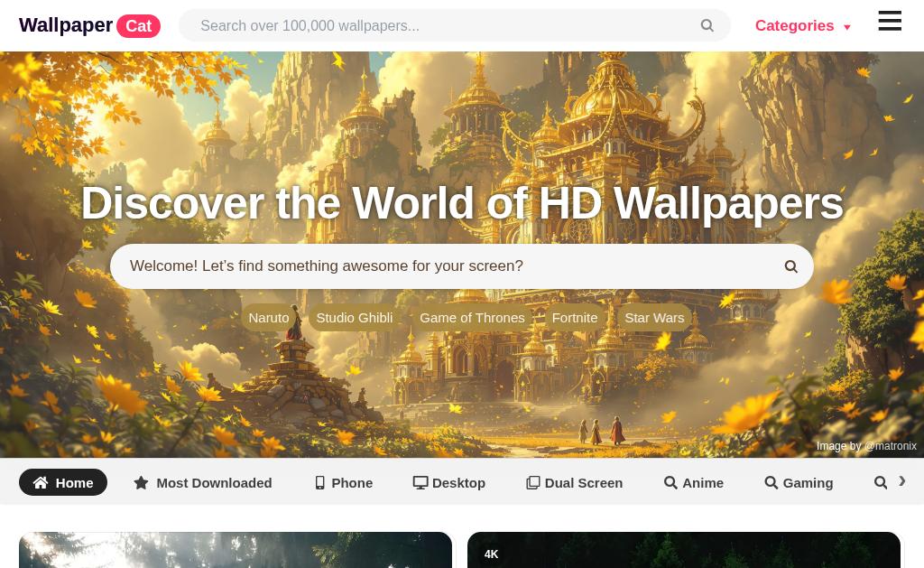Click the hero search magnifier icon
Viewport: 924px width, 568px height.
click(x=790, y=266)
